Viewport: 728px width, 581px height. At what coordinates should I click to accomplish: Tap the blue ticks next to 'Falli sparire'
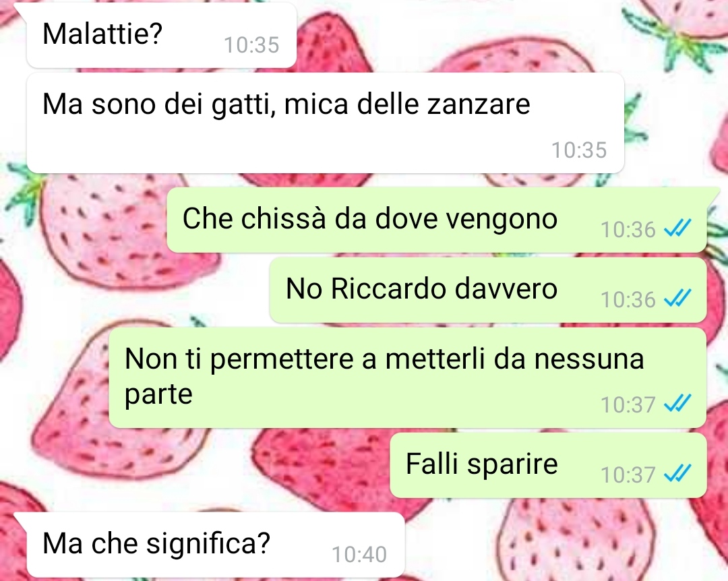[677, 473]
